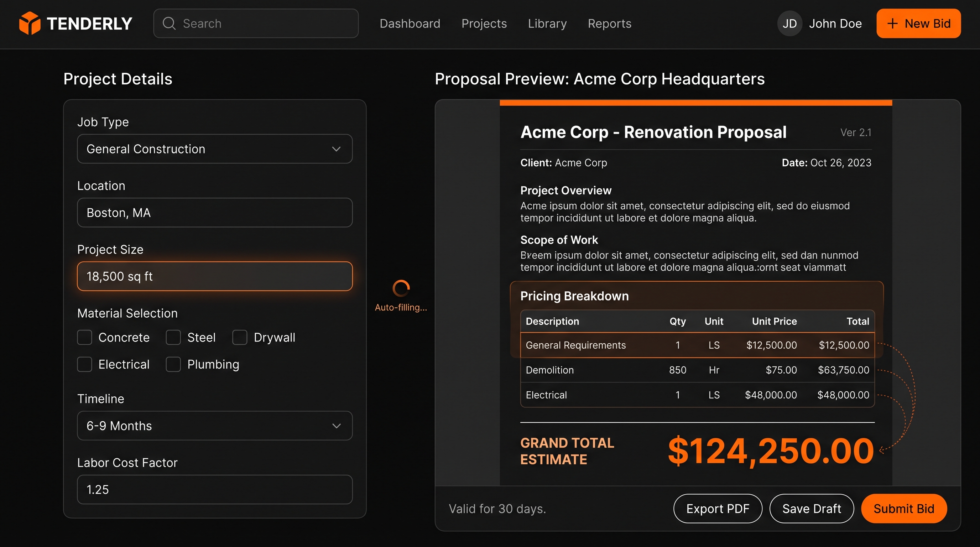Click the Client: Acme Corp text
This screenshot has height=547, width=980.
pos(563,162)
